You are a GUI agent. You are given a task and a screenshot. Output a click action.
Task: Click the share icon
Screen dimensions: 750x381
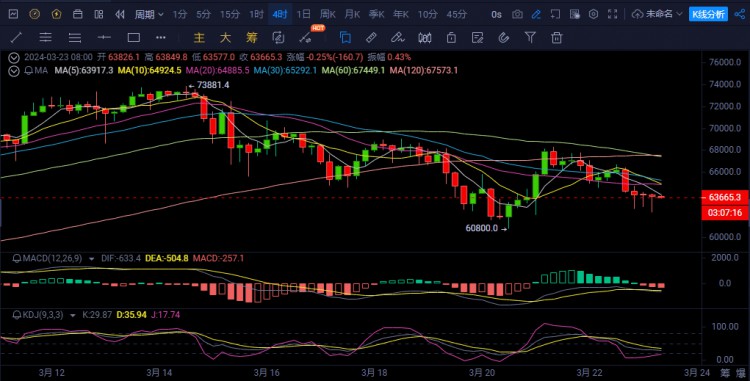pyautogui.click(x=739, y=14)
